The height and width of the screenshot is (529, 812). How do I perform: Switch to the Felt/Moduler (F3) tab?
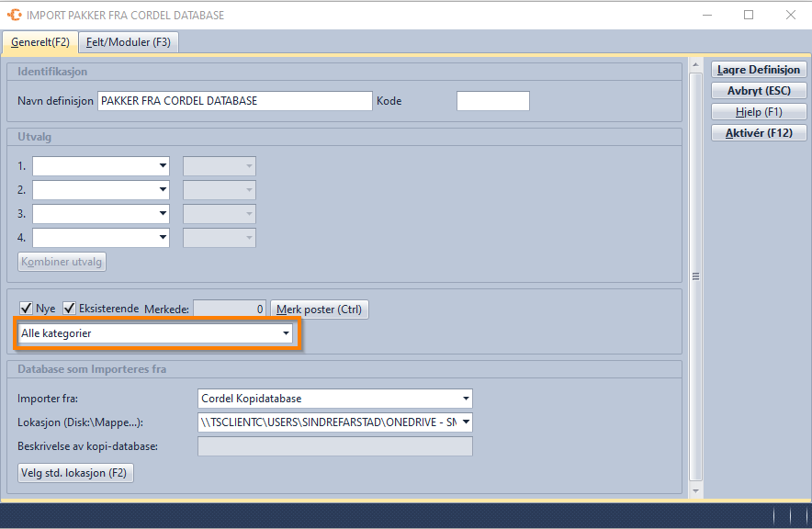129,42
